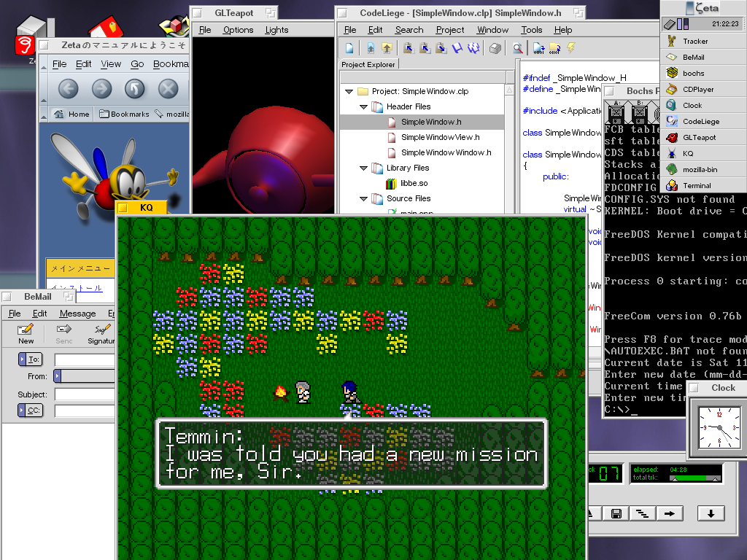Collapse the Source Files folder
Screen dimensions: 747x560
pos(363,198)
